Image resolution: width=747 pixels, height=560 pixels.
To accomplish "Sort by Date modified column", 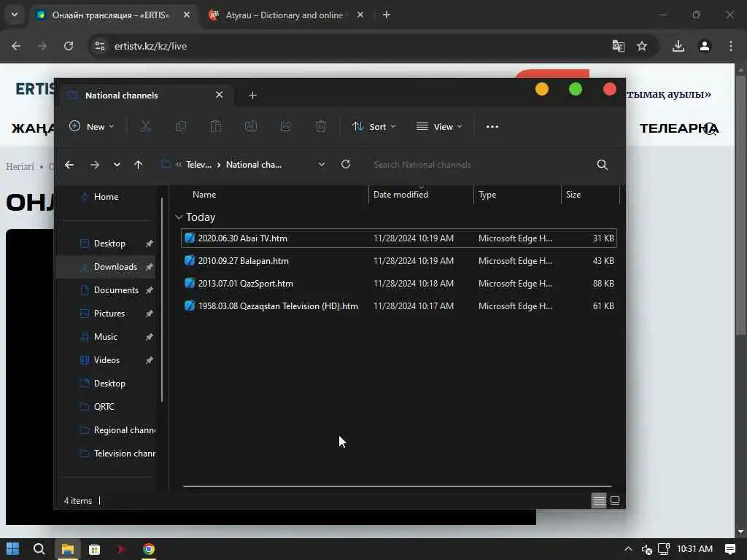I will (400, 194).
